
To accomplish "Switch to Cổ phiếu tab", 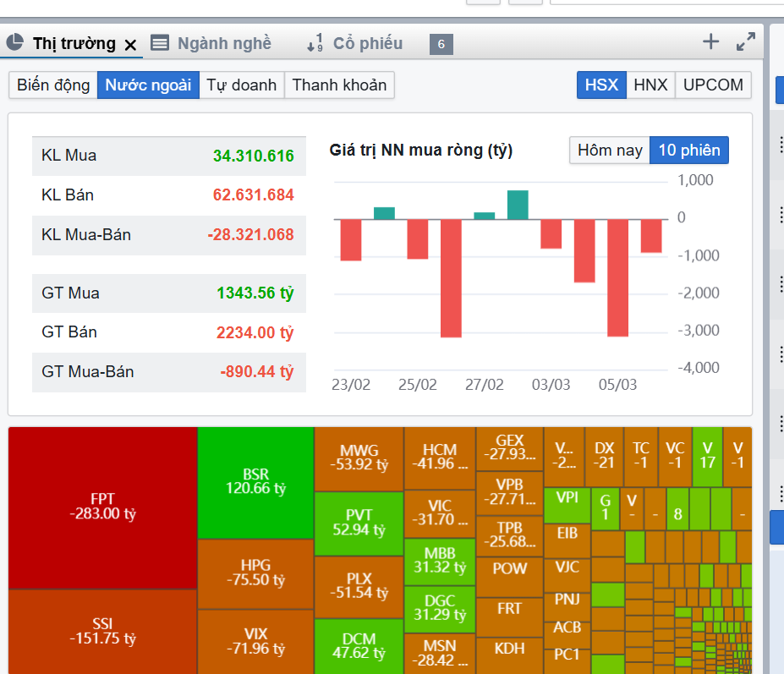I will (x=368, y=43).
